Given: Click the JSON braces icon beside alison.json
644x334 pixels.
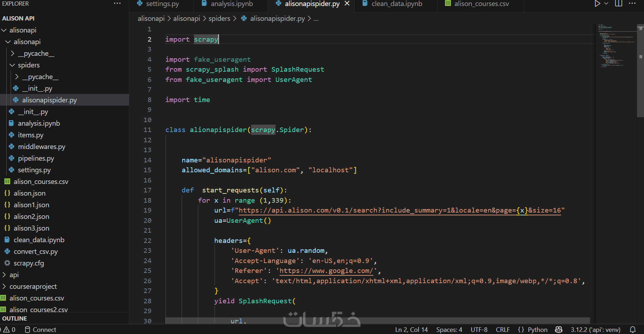Looking at the screenshot, I should pos(7,193).
